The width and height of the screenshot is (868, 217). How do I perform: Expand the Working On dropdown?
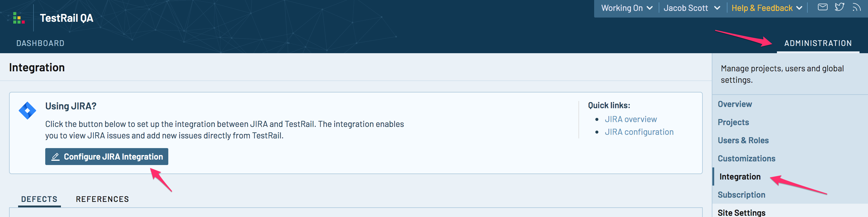tap(627, 8)
